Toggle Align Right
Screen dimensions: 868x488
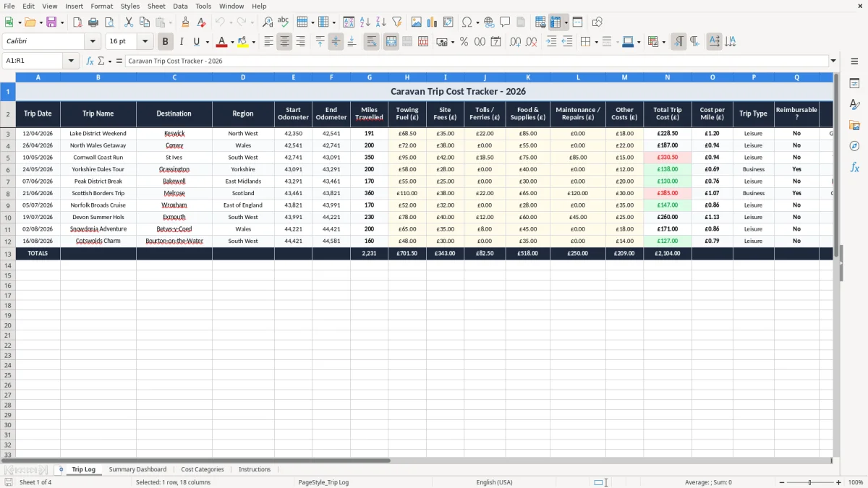pos(300,42)
